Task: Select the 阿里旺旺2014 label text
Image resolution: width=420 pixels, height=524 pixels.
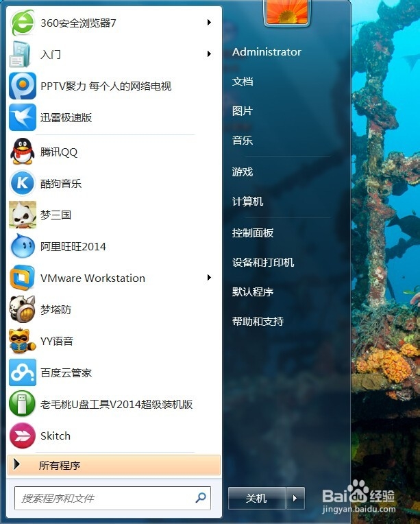Action: click(x=73, y=247)
